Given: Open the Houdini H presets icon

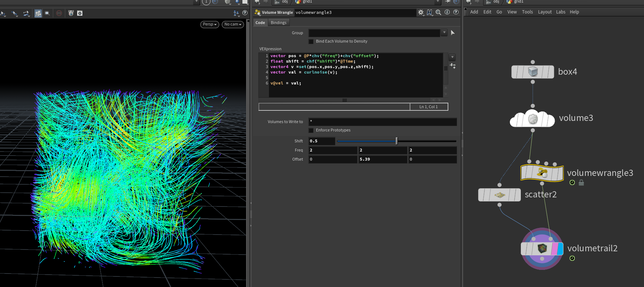Looking at the screenshot, I should coord(430,12).
